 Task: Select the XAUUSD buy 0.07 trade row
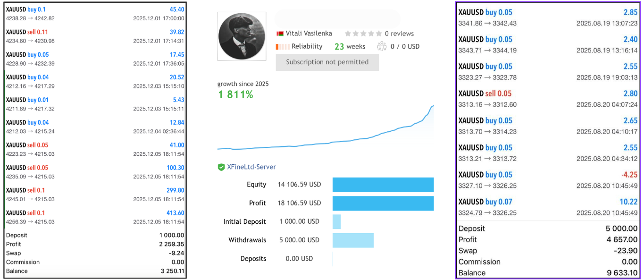547,207
